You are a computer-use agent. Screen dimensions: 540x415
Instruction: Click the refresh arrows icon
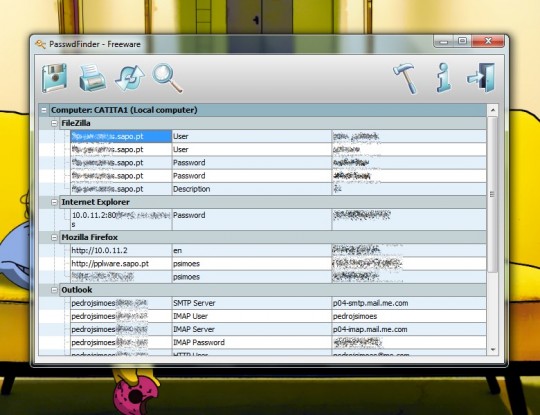tap(129, 78)
